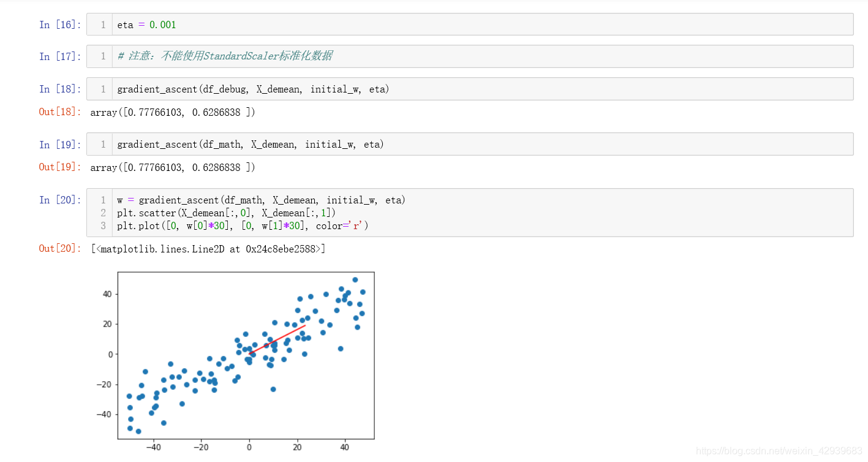Click line number 2 in cell In [20]
The height and width of the screenshot is (462, 868).
104,213
